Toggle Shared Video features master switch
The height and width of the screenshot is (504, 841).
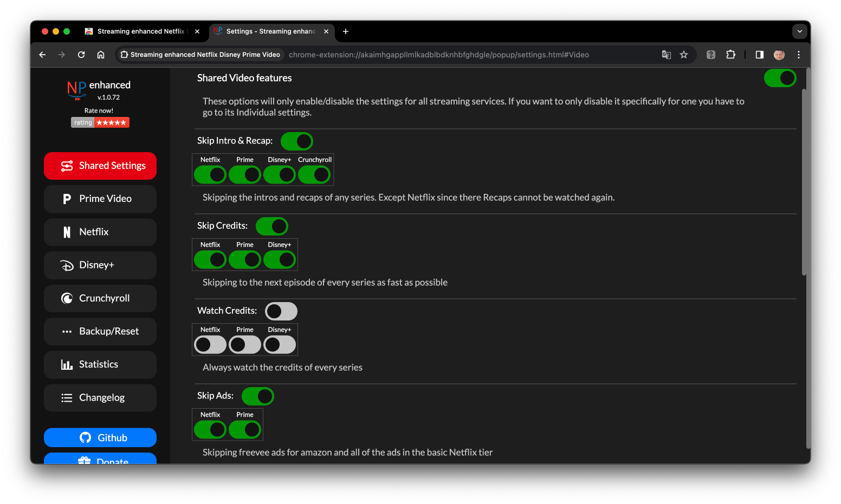tap(780, 78)
